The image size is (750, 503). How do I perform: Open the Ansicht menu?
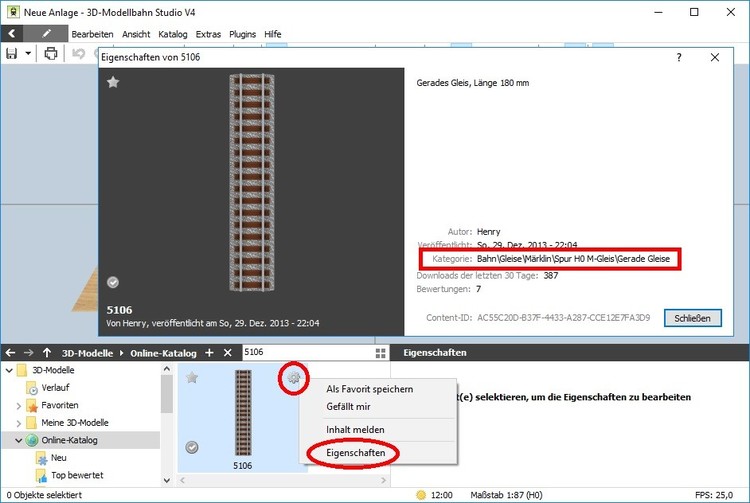coord(136,34)
